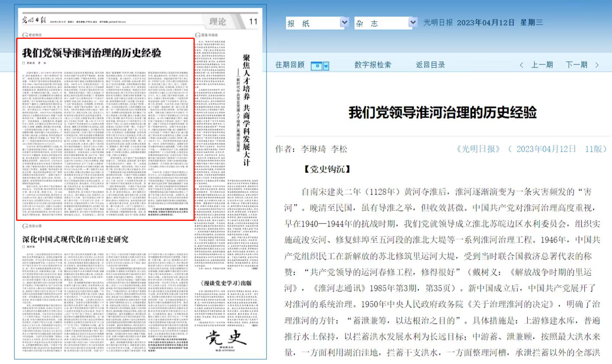
Task: Select the highlighted 淮河治理 article on page thumbnail
Action: click(105, 129)
